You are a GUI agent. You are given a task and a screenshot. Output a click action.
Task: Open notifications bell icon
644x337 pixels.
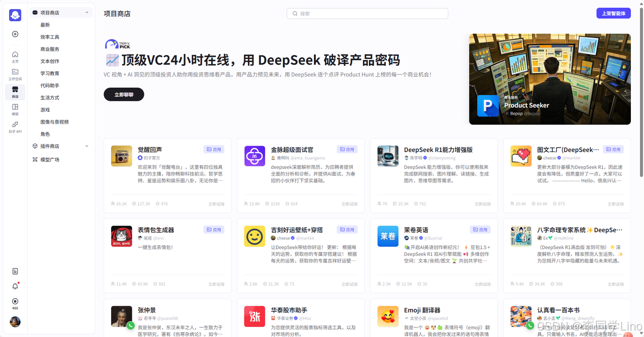coord(15,286)
